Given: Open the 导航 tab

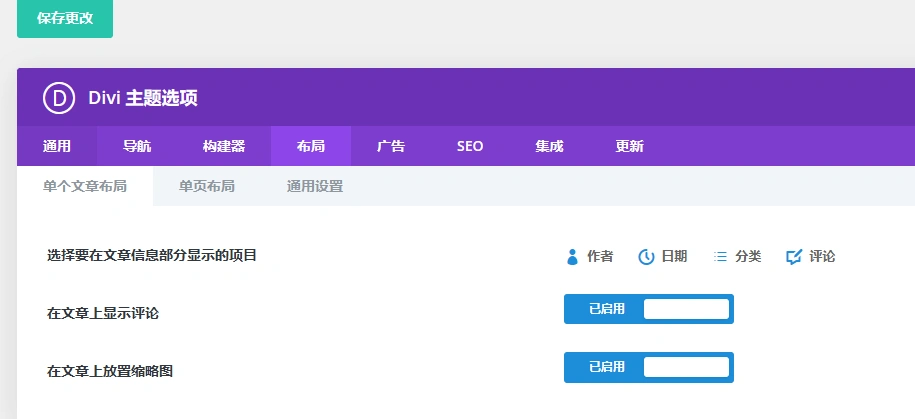Looking at the screenshot, I should pyautogui.click(x=137, y=146).
